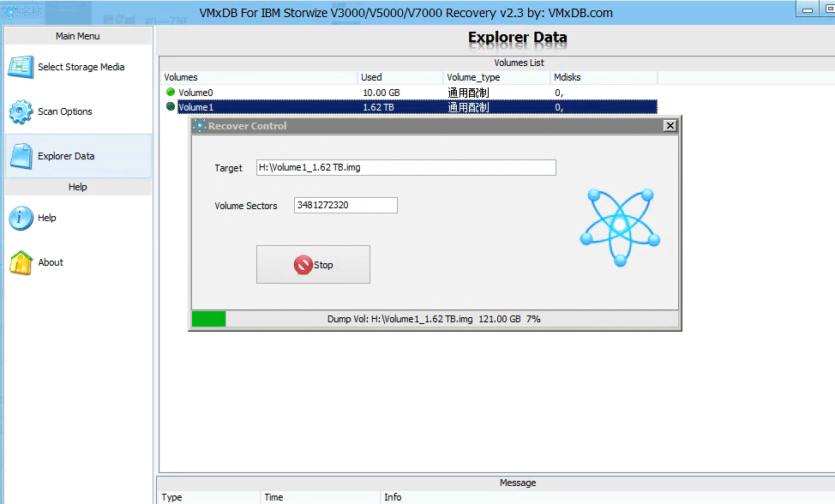Go to Explorer Data in sidebar
Image resolution: width=835 pixels, height=504 pixels.
(x=78, y=156)
